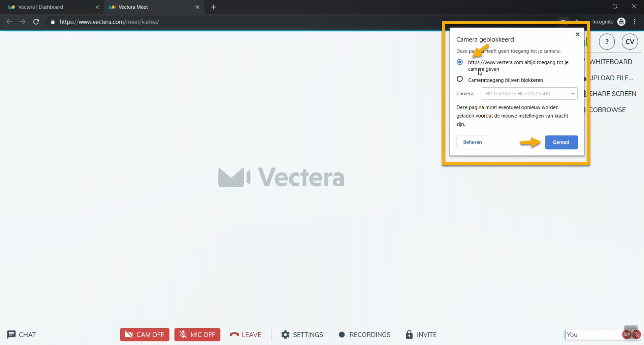Open the Invite dialog
The height and width of the screenshot is (345, 644).
point(421,335)
